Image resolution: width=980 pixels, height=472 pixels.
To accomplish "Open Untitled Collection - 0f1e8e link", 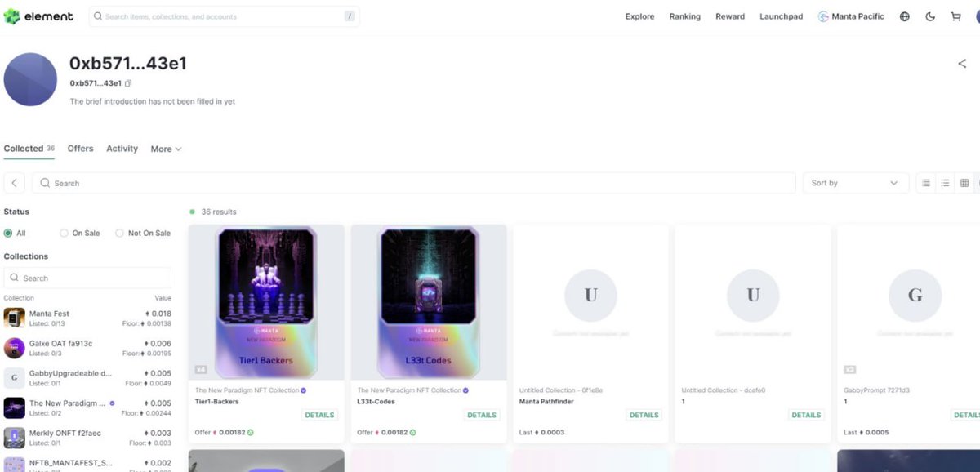I will [x=561, y=390].
